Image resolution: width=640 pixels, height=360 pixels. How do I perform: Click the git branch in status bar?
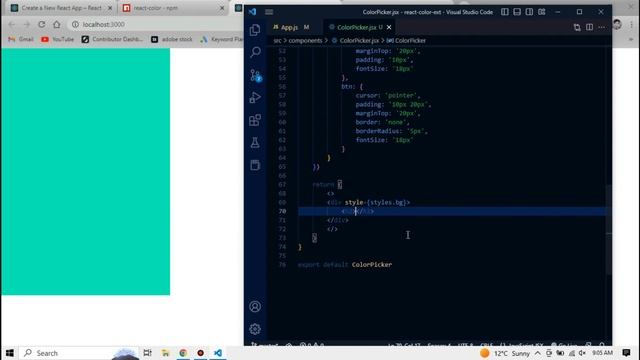pyautogui.click(x=264, y=344)
